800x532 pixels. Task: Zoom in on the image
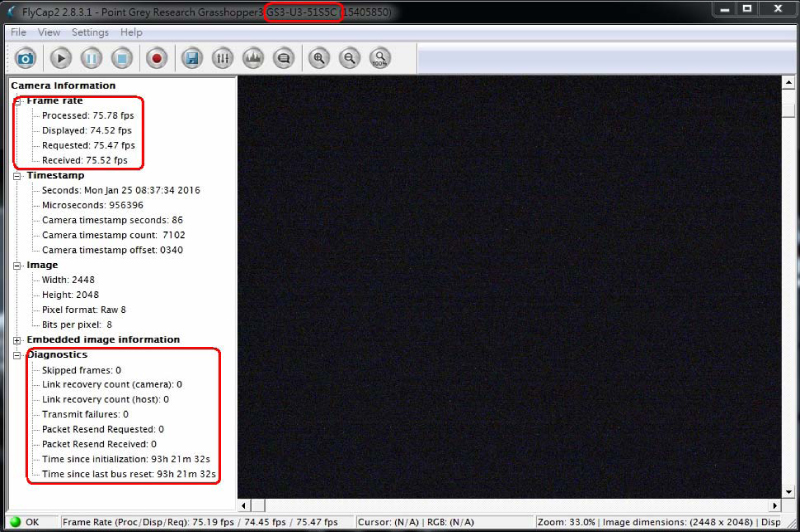click(x=319, y=58)
